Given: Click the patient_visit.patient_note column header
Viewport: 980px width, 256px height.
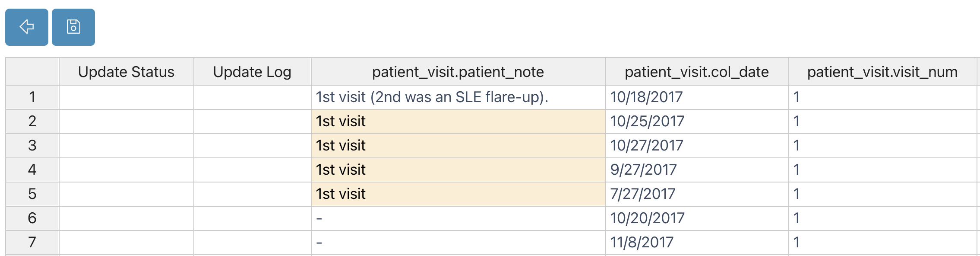Looking at the screenshot, I should click(458, 72).
